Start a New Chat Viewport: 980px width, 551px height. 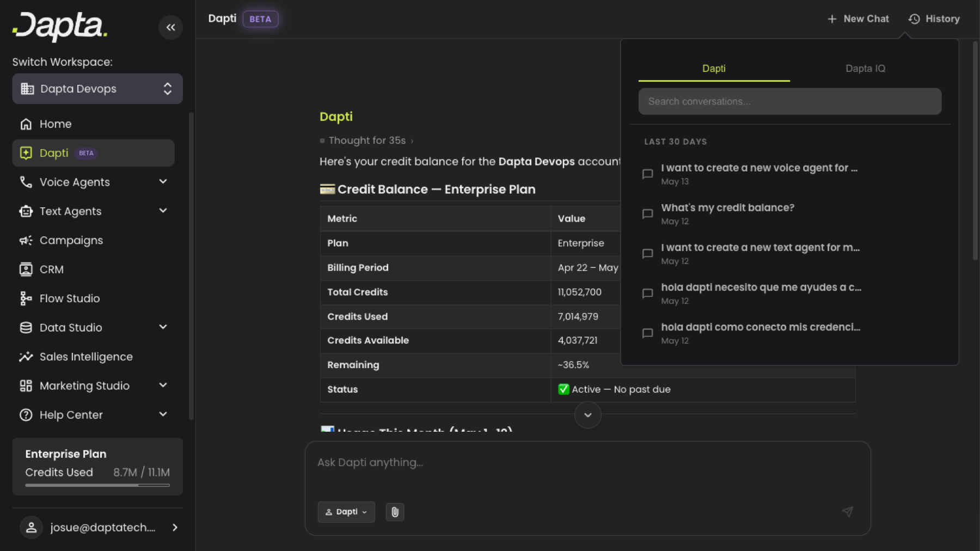click(x=858, y=19)
